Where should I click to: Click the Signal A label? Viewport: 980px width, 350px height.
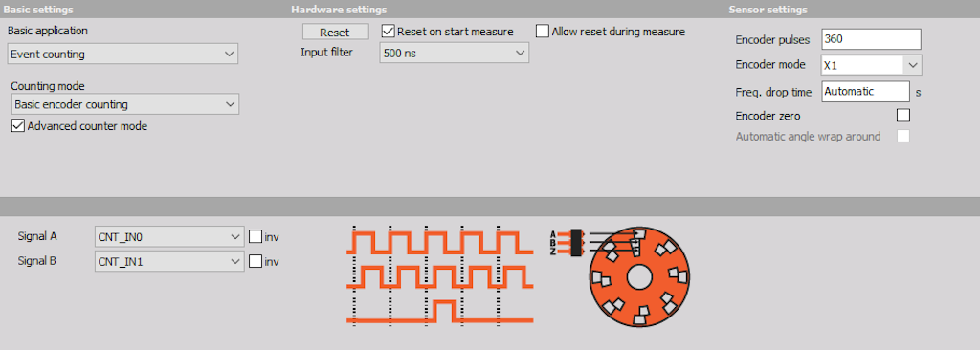37,236
